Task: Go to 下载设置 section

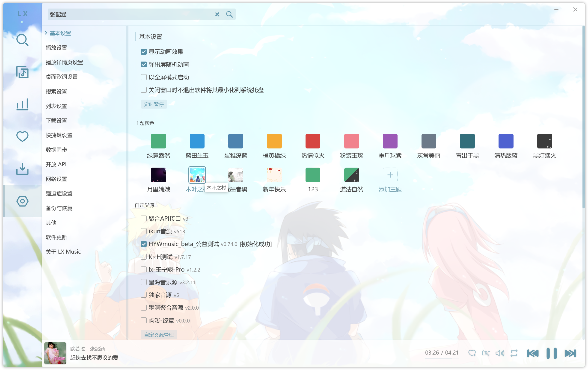Action: tap(56, 121)
